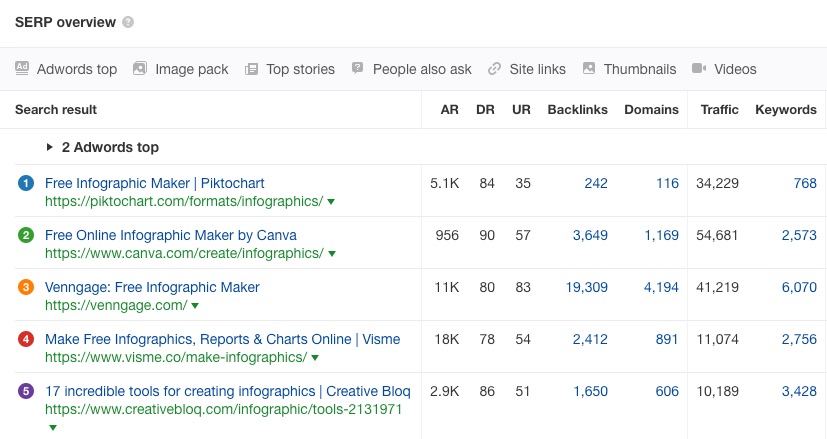Click the Top stories newspaper icon
The width and height of the screenshot is (827, 439).
pos(252,69)
